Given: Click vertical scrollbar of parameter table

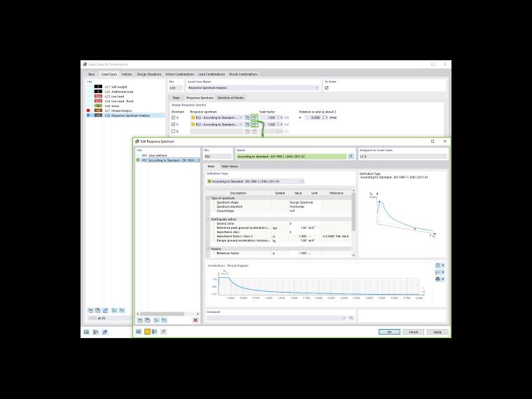Looking at the screenshot, I should coord(353,211).
